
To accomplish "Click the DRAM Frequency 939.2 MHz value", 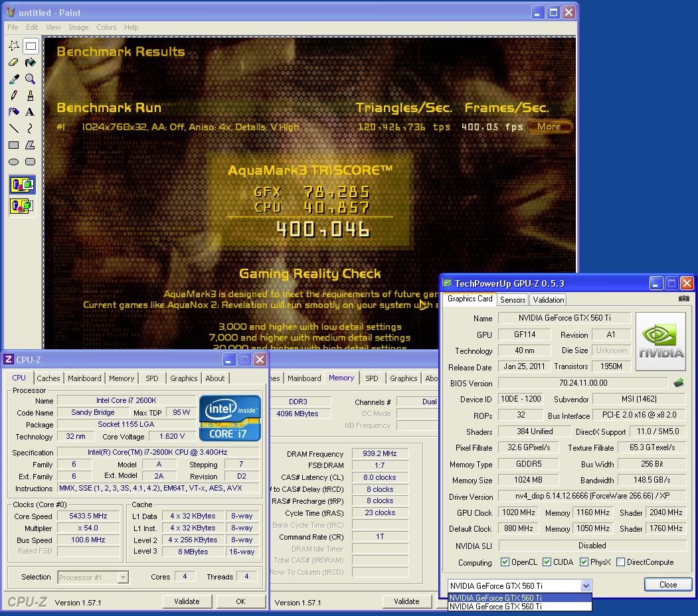I will click(x=380, y=453).
